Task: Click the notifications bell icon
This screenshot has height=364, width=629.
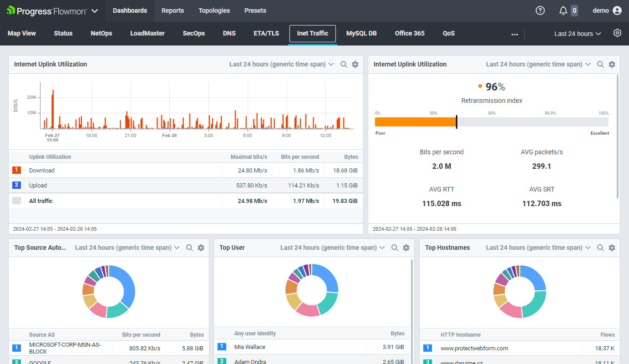Action: tap(563, 10)
